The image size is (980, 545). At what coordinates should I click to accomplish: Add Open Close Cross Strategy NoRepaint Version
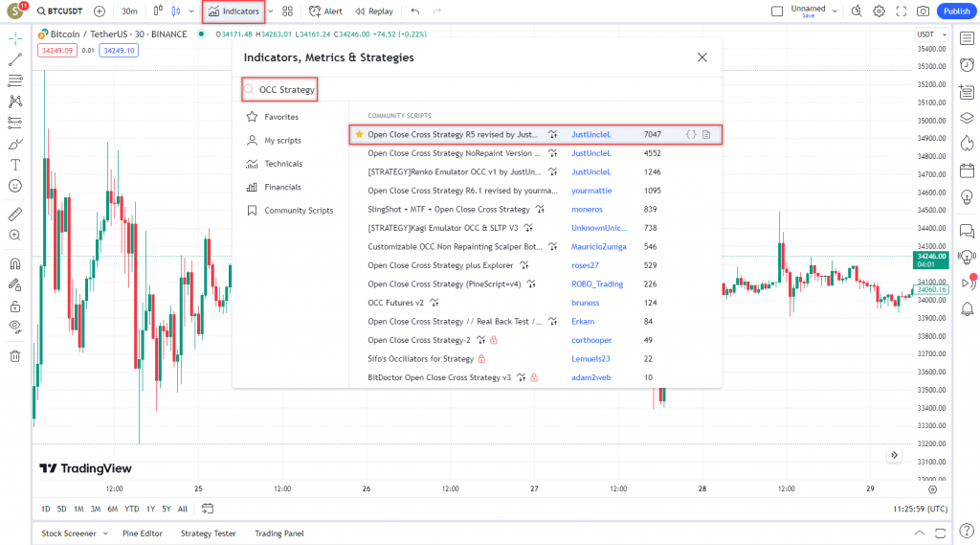pos(454,153)
